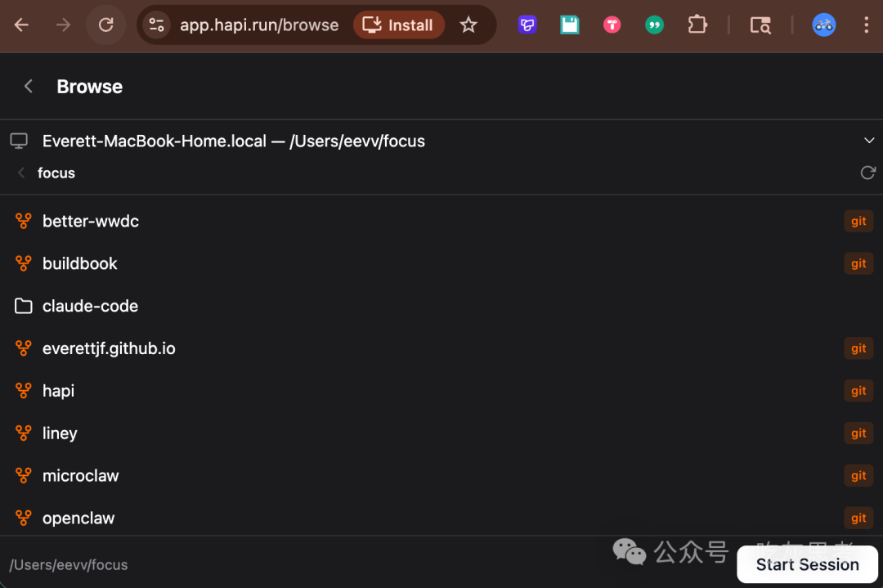883x588 pixels.
Task: Click the browser forward arrow
Action: (x=63, y=25)
